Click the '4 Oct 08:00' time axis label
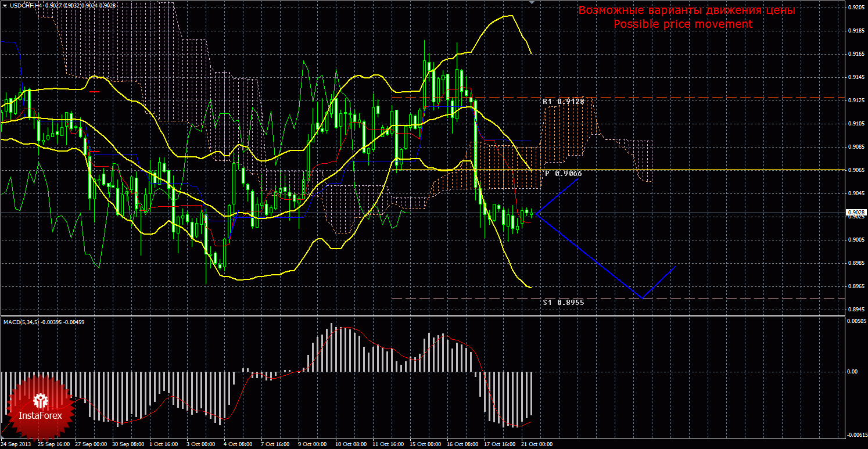868x449 pixels. [x=239, y=444]
